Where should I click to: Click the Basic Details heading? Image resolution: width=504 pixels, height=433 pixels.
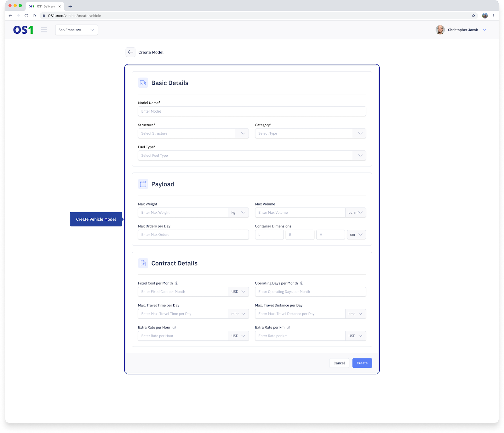click(170, 83)
